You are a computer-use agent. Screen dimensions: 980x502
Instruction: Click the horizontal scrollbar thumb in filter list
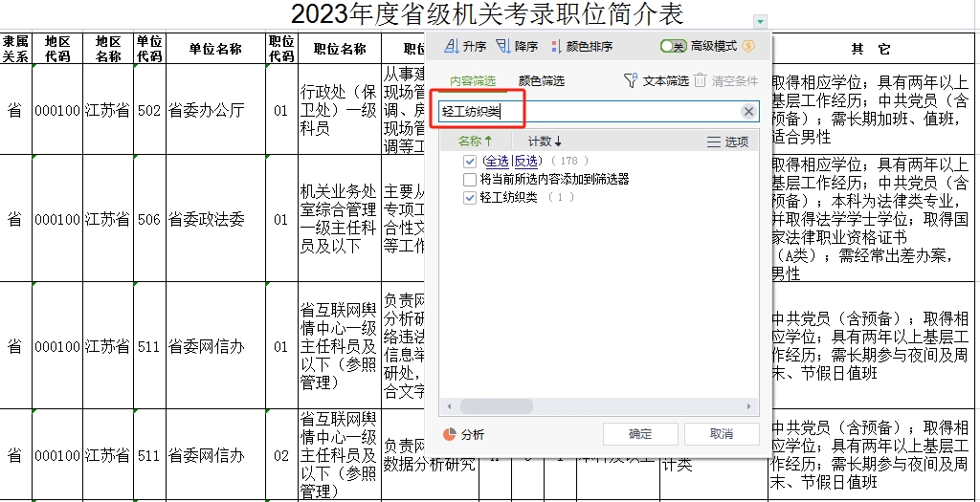pyautogui.click(x=497, y=406)
